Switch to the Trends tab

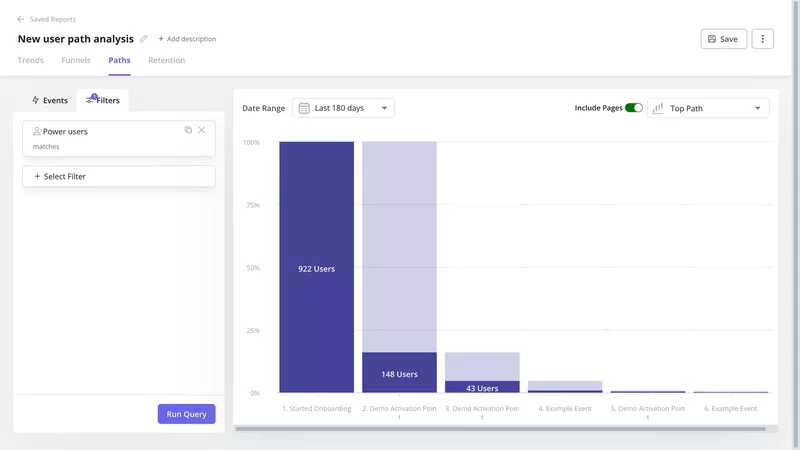(30, 61)
